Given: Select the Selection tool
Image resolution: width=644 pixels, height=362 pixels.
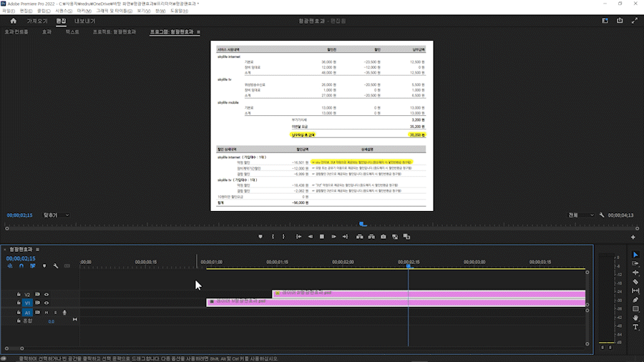Looking at the screenshot, I should [x=635, y=255].
